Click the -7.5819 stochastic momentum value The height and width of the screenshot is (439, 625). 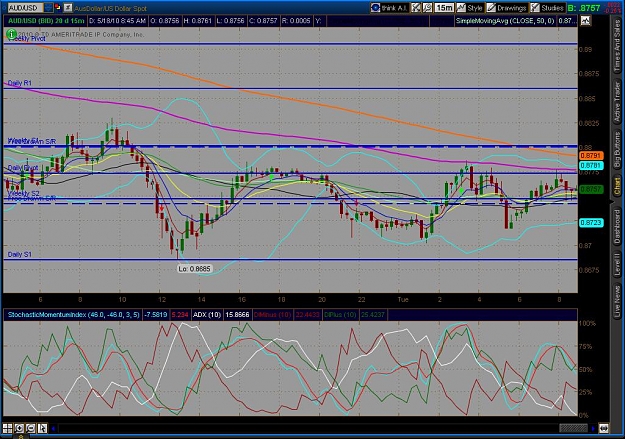155,315
